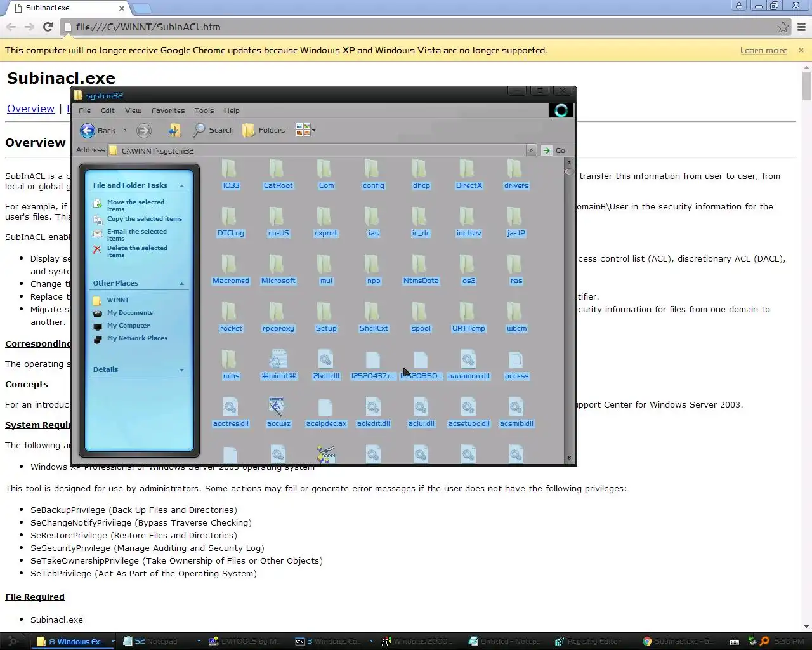This screenshot has width=812, height=650.
Task: Open the File menu in Explorer
Action: (x=84, y=110)
